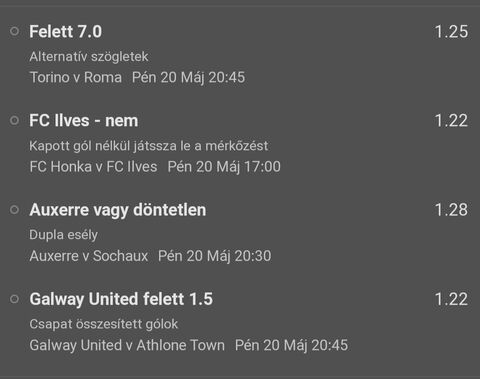Click the 1.25 odds for Torino v Roma
The height and width of the screenshot is (379, 480).
click(451, 32)
